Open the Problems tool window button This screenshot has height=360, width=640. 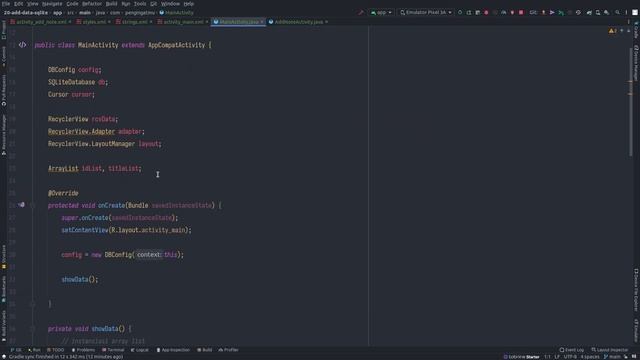tap(83, 350)
